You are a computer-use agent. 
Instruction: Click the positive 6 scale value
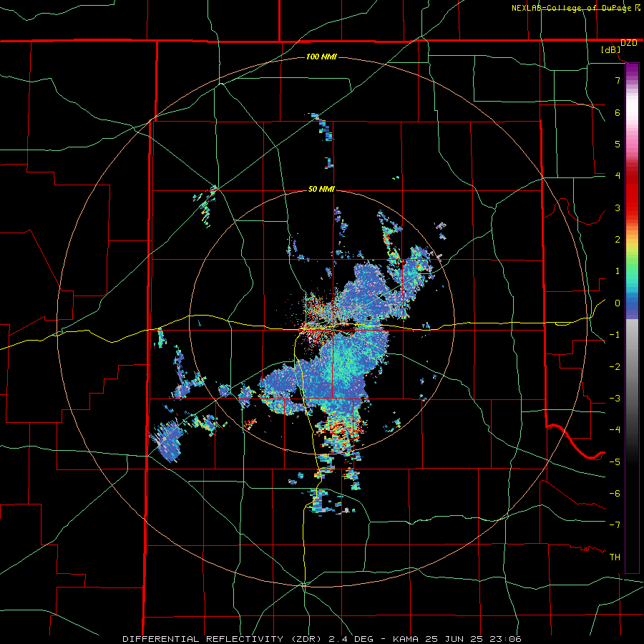(x=618, y=112)
